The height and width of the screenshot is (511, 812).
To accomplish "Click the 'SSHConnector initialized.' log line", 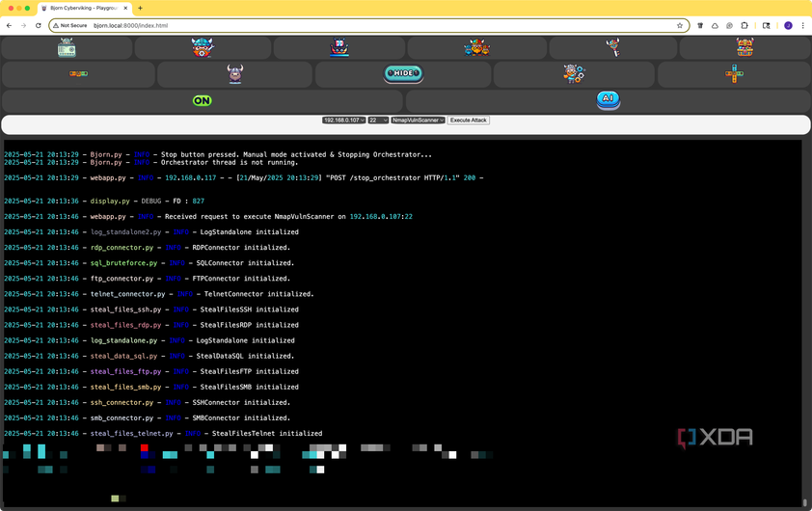I will [148, 403].
